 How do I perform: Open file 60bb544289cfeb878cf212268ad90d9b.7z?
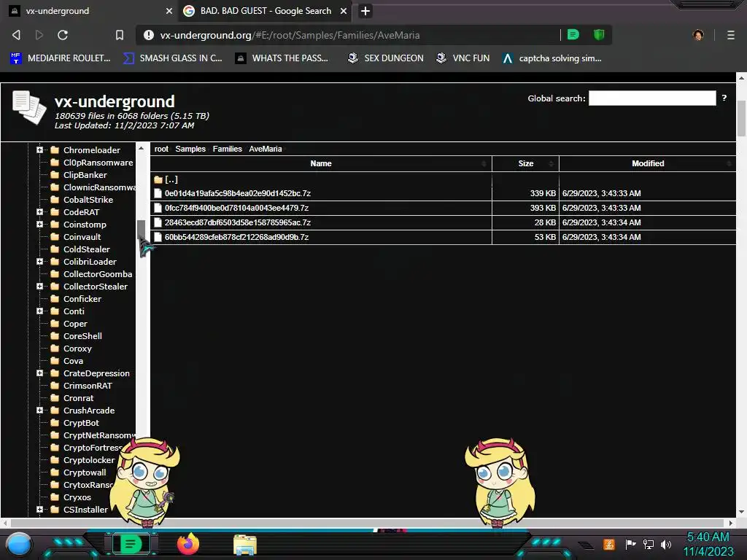(x=237, y=237)
